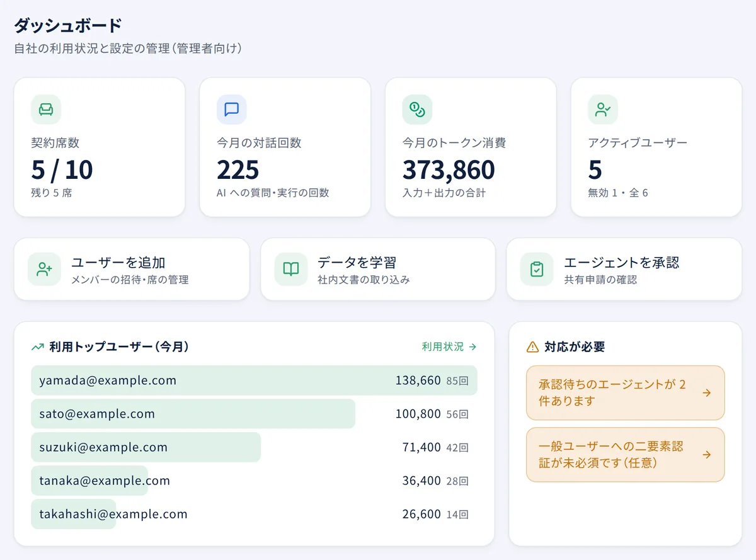Open the データを学習 card
Viewport: 756px width, 560px height.
[x=378, y=270]
